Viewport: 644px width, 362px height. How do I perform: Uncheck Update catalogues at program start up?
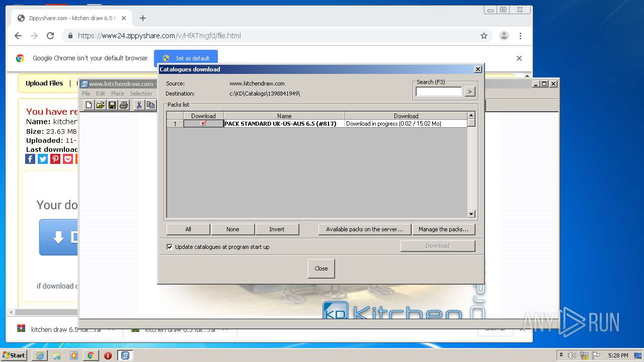coord(170,247)
